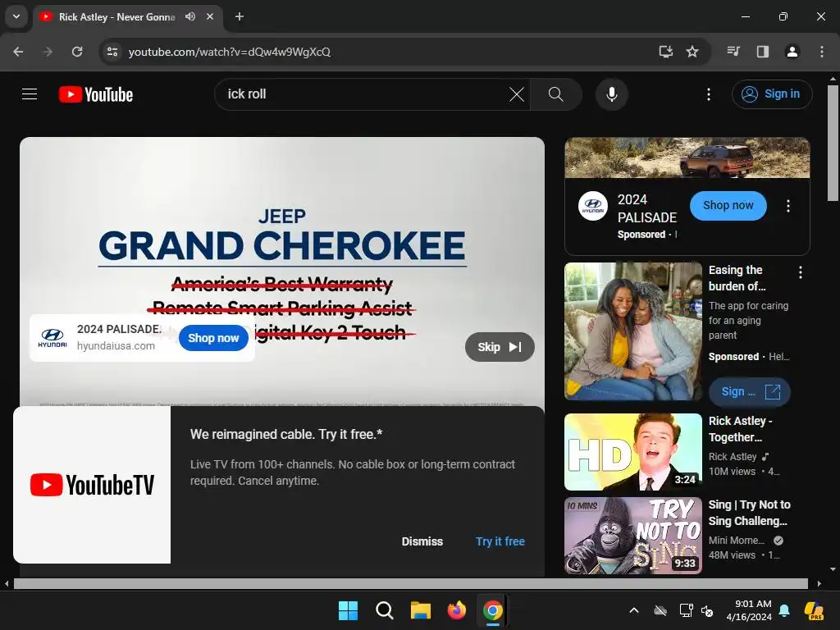This screenshot has width=840, height=630.
Task: Click Shop now in sidebar Palisade ad
Action: (728, 206)
